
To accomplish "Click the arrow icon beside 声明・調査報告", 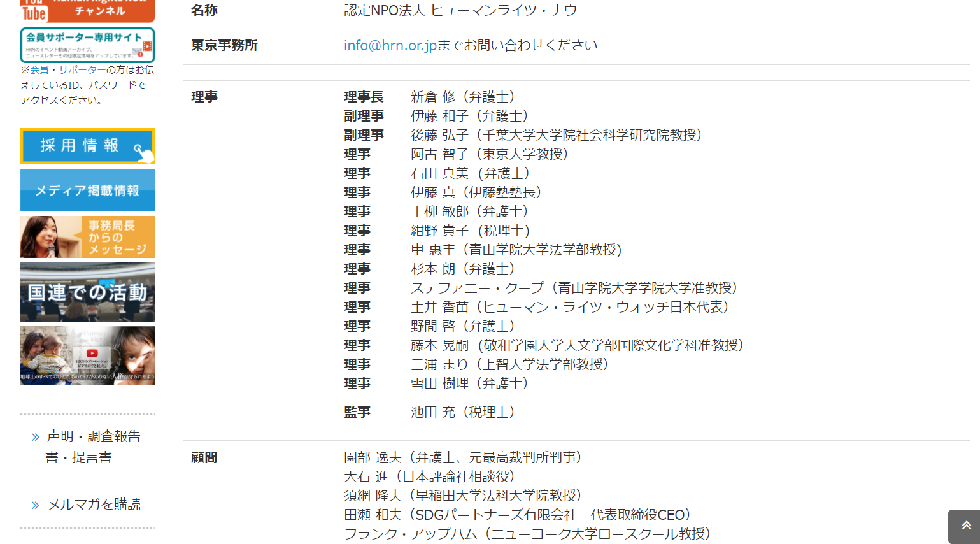I will click(36, 437).
